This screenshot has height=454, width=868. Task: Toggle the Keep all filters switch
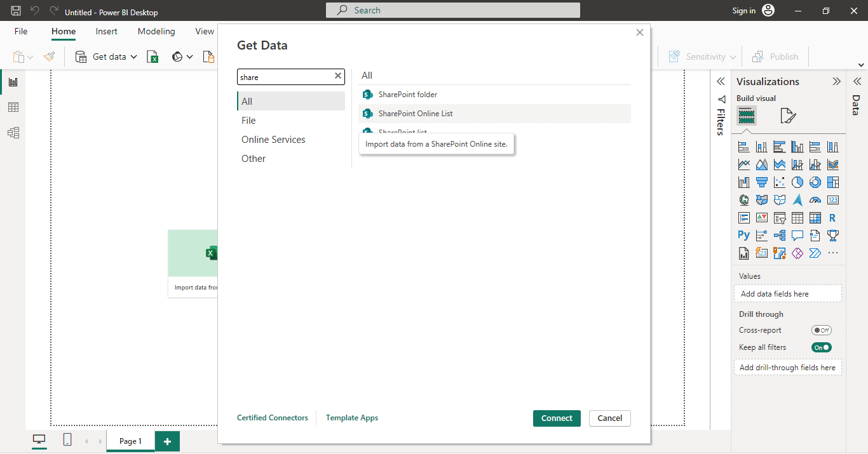pos(821,347)
